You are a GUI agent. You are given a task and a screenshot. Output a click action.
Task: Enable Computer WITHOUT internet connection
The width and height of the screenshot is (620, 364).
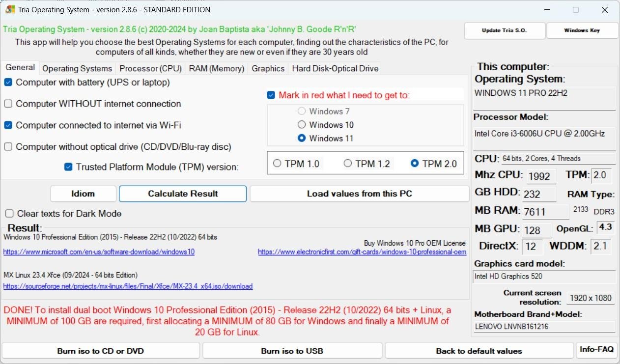(x=8, y=104)
